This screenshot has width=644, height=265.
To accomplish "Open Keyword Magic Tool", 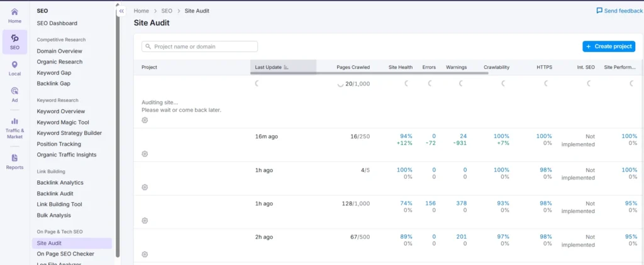I will pyautogui.click(x=63, y=122).
